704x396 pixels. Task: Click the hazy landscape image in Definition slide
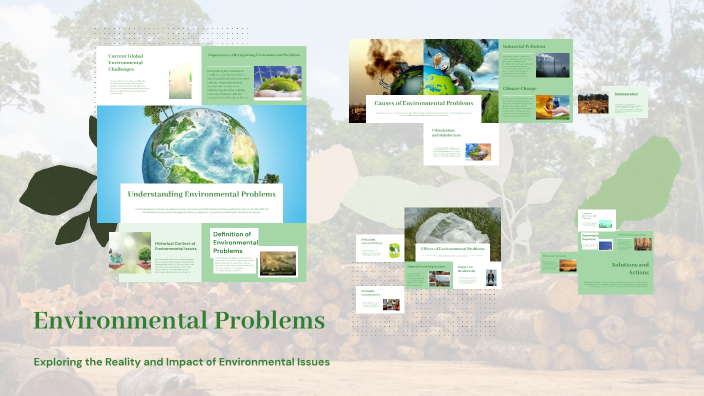click(x=278, y=263)
